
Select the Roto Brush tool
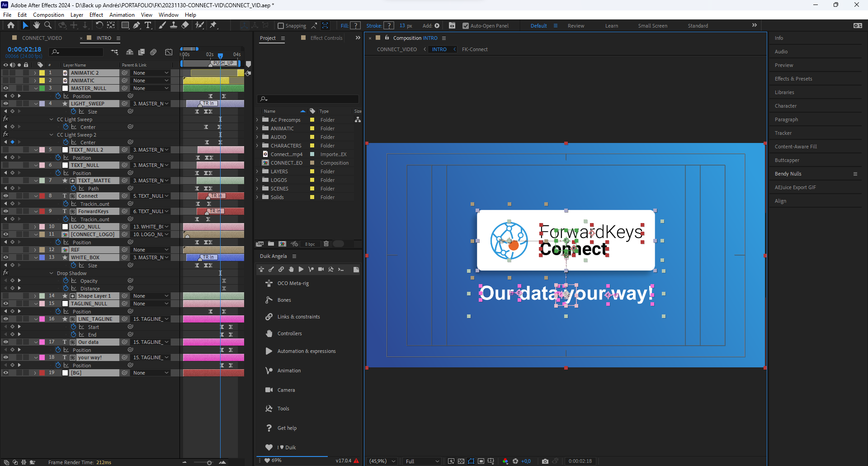(x=199, y=25)
